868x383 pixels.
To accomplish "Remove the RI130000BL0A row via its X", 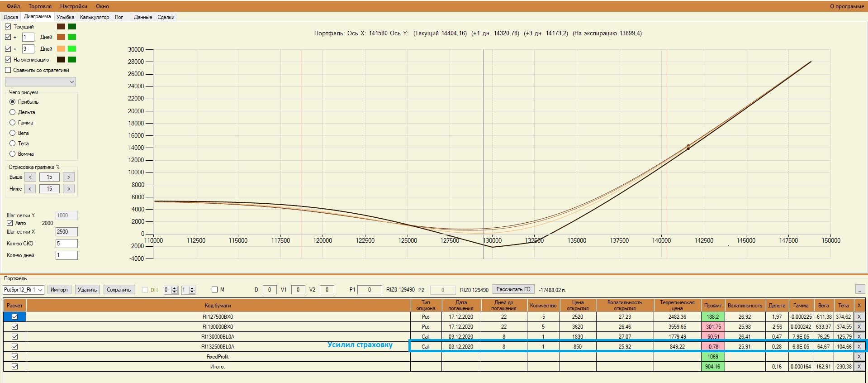I will coord(859,337).
